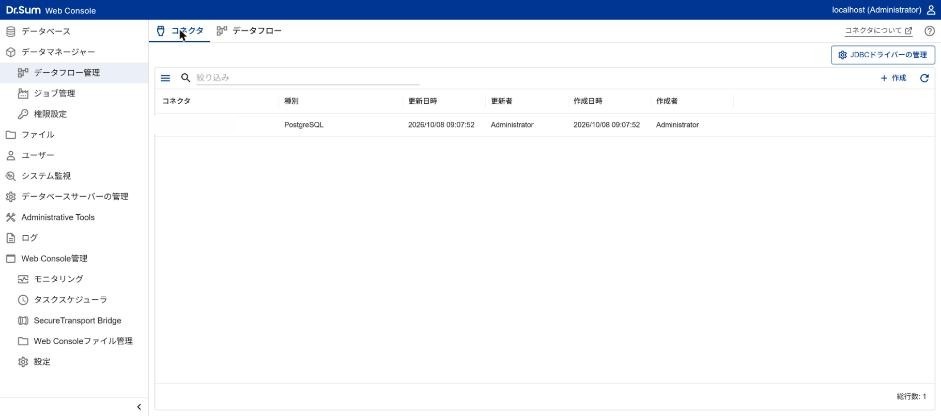Click the folder icon beside ファイル
The width and height of the screenshot is (941, 416).
coord(10,135)
